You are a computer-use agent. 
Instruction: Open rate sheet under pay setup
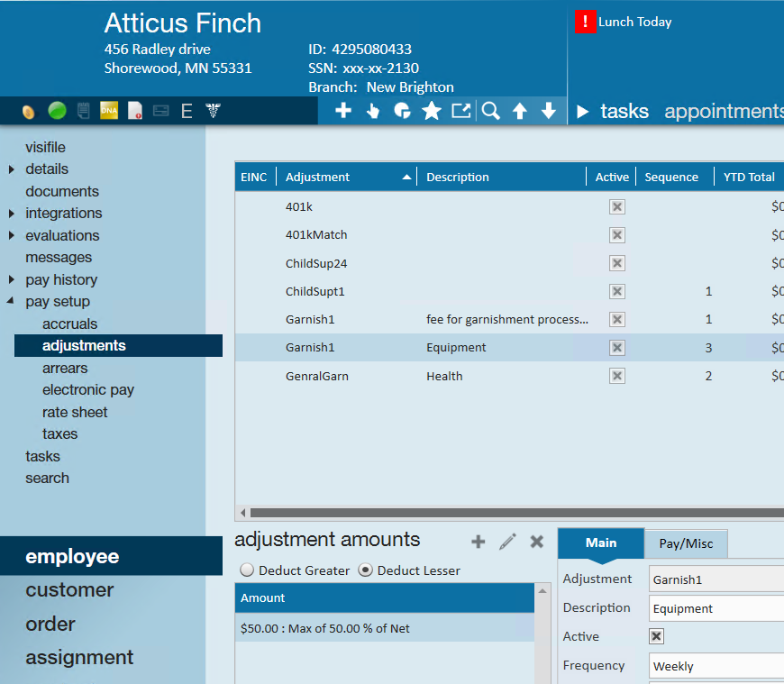(75, 412)
